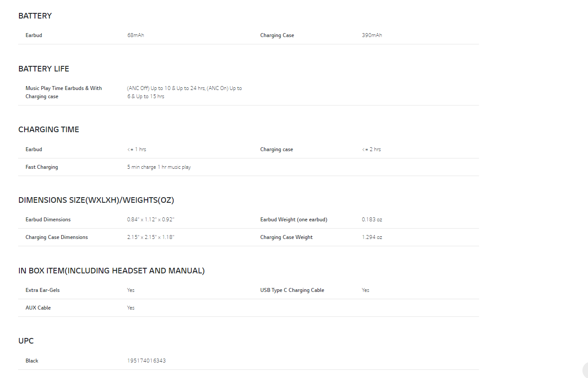Click the BATTERY section heading
Image resolution: width=588 pixels, height=378 pixels.
click(x=35, y=16)
